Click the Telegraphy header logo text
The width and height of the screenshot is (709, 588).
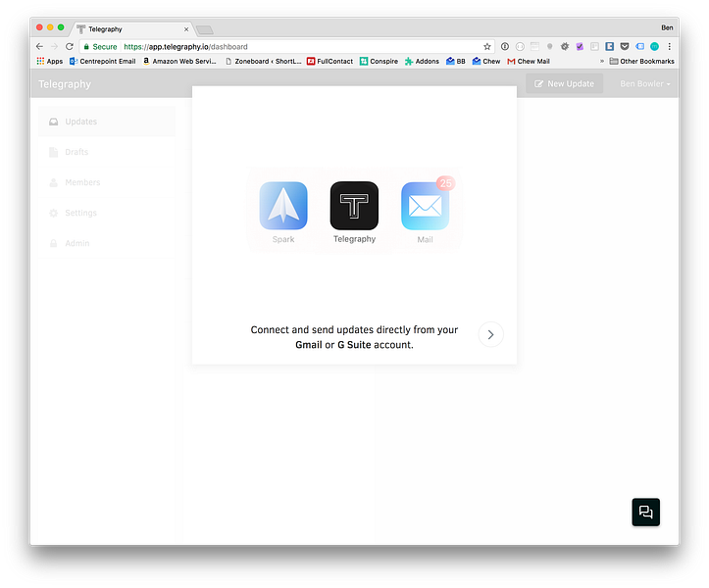point(65,84)
